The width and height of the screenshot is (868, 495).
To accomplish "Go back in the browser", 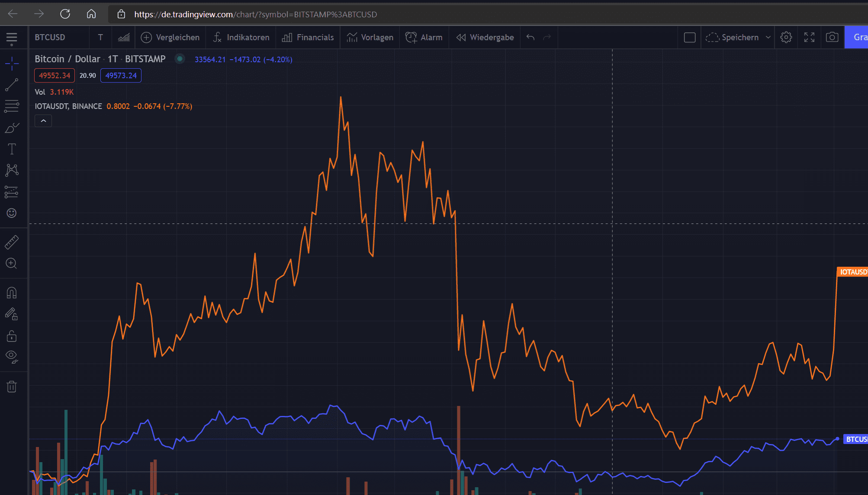I will [13, 14].
